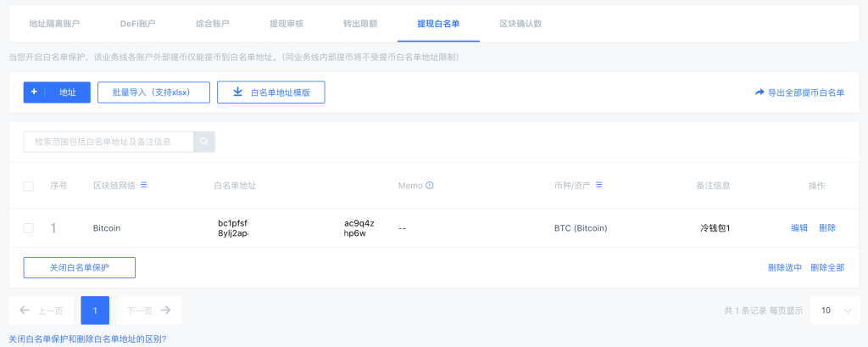Click the search magnifier icon
This screenshot has width=868, height=347.
tap(203, 142)
